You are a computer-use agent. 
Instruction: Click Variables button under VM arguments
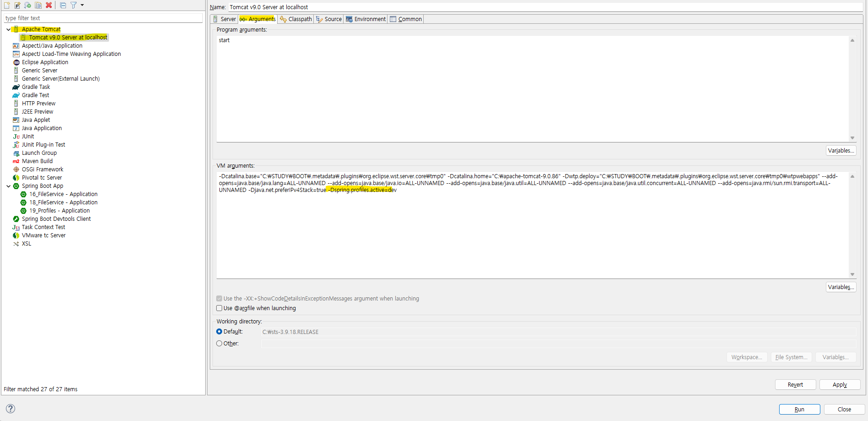[841, 287]
